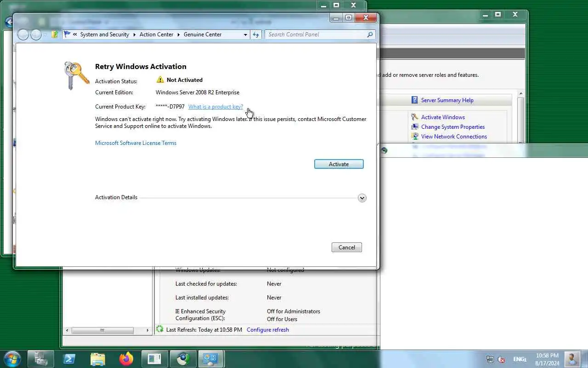The image size is (588, 368).
Task: Open View Network Connections in Server Manager
Action: 454,137
